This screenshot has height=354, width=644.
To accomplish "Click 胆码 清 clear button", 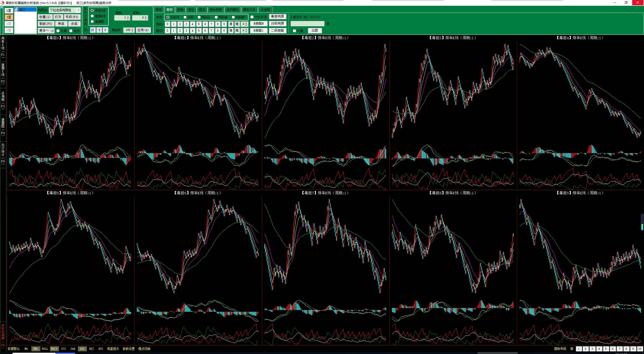I will pos(231,24).
